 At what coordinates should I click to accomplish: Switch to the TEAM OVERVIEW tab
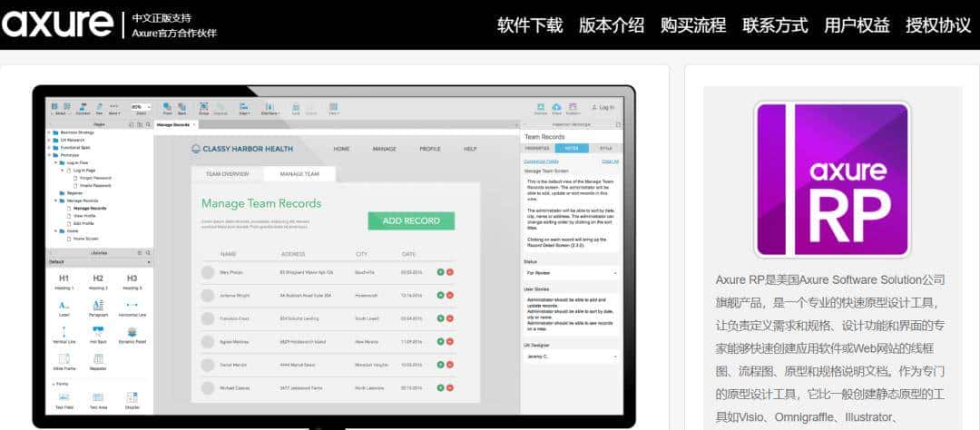(228, 174)
